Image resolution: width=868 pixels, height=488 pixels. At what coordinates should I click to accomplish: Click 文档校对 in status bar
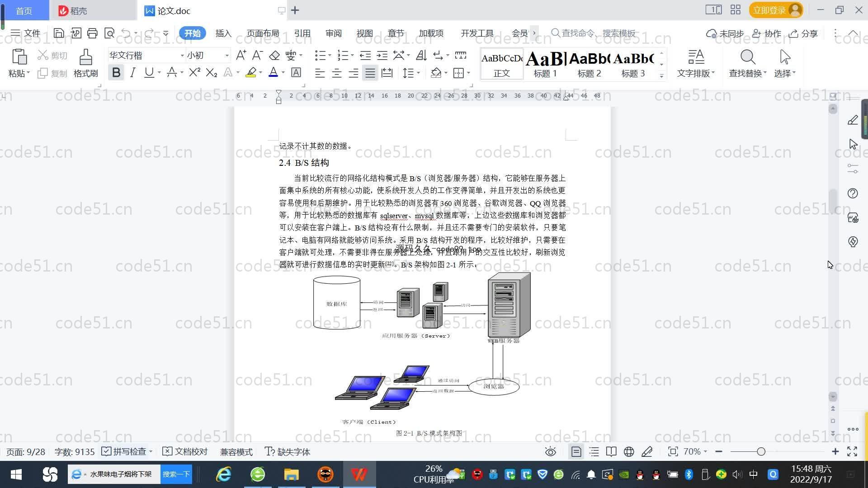click(x=185, y=451)
